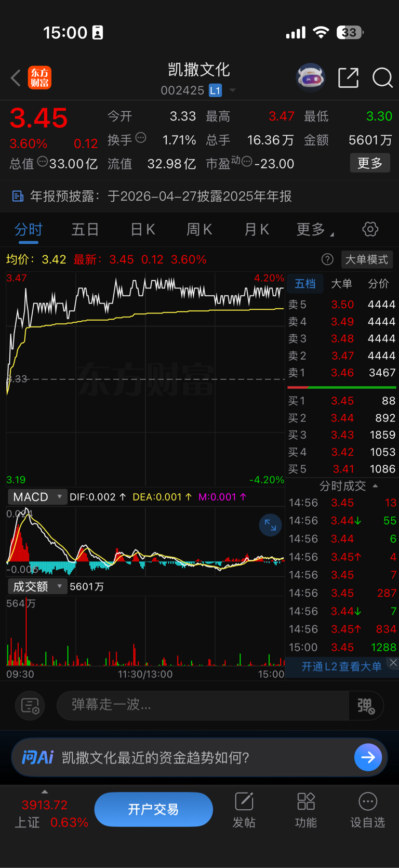Tap the share export icon
The width and height of the screenshot is (399, 868).
click(348, 78)
